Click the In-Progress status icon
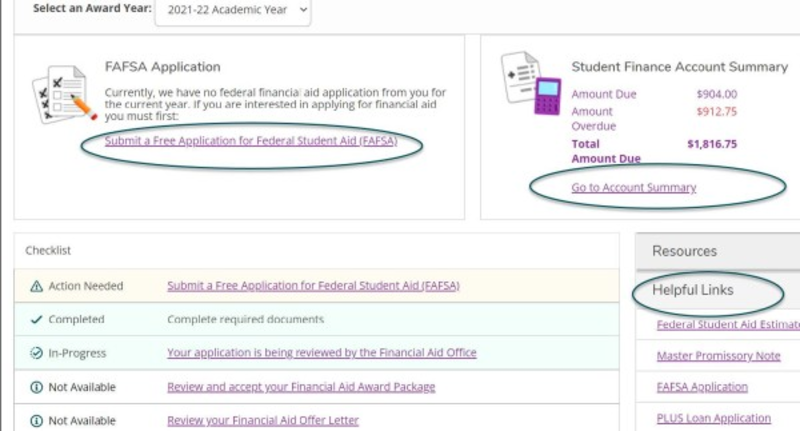This screenshot has width=800, height=431. (36, 353)
